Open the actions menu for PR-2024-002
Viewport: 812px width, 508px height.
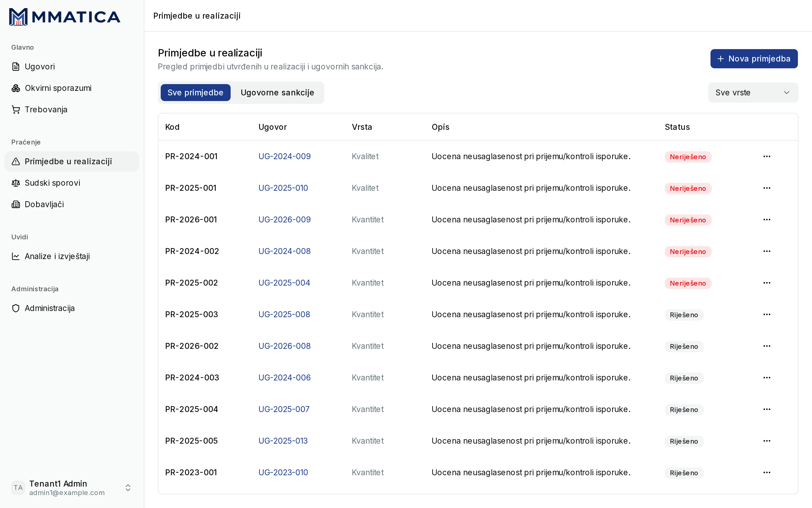(x=767, y=251)
